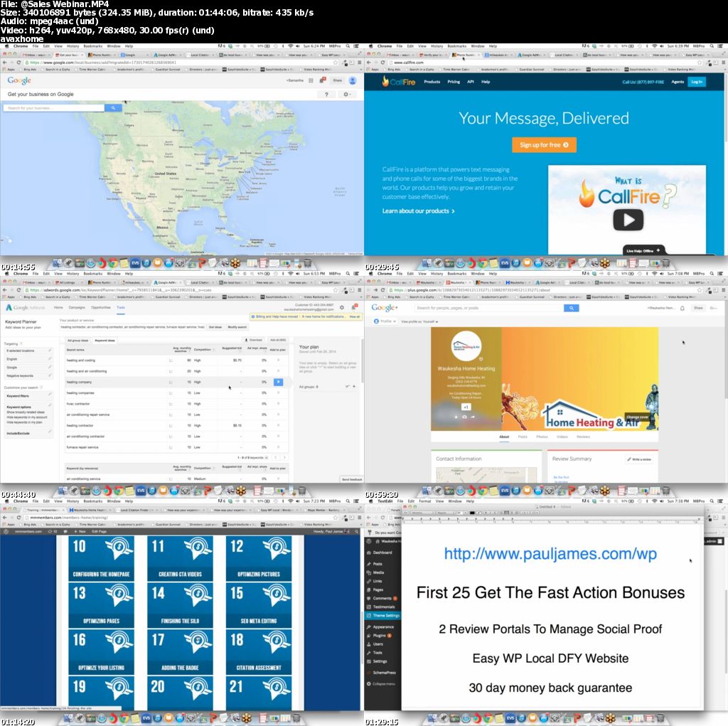Viewport: 728px width, 726px height.
Task: Open the AdWords settings gear icon
Action: tap(342, 307)
